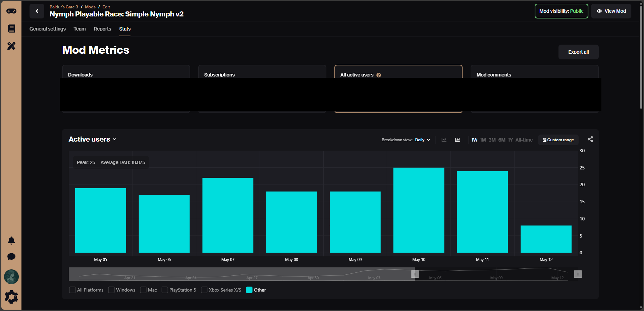This screenshot has height=311, width=644.
Task: Open Mods breadcrumb link
Action: coord(90,7)
